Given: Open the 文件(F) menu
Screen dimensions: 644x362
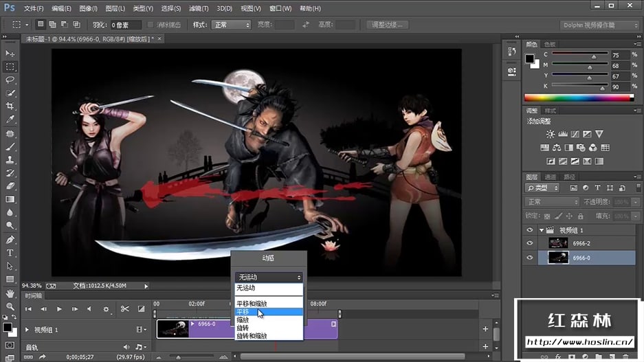Looking at the screenshot, I should click(33, 8).
